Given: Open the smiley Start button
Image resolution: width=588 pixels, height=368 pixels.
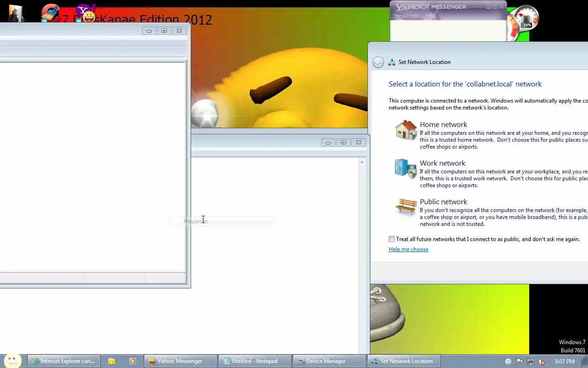Looking at the screenshot, I should (12, 361).
